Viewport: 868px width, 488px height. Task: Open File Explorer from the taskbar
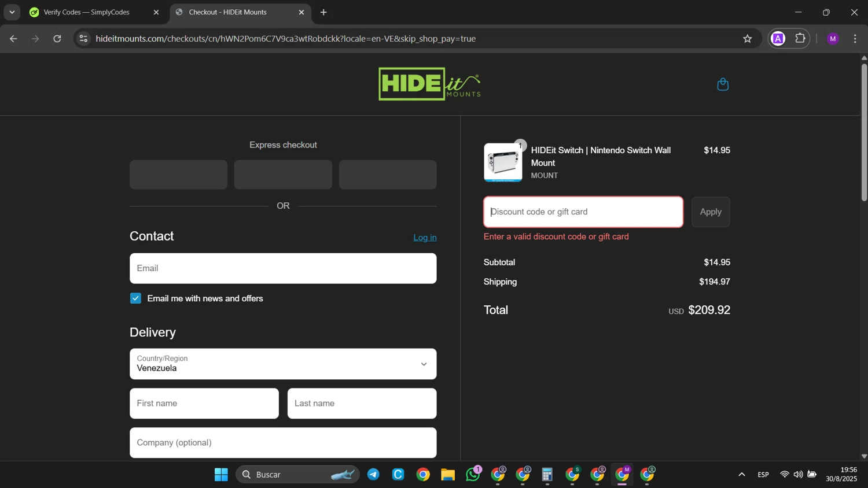click(448, 475)
